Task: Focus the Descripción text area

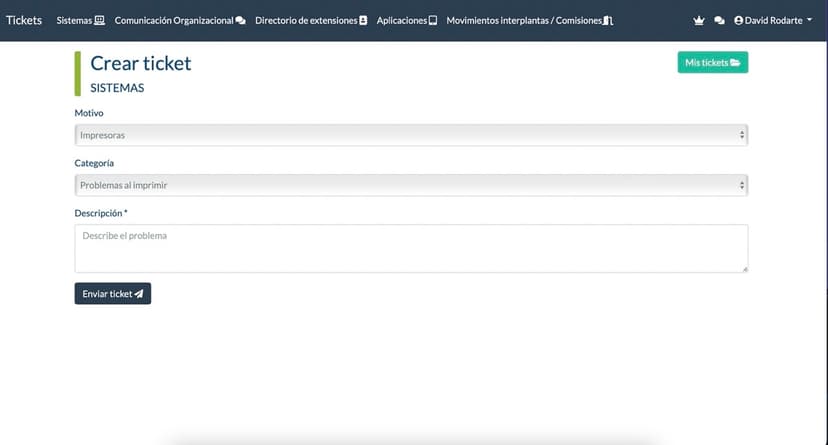Action: [411, 249]
